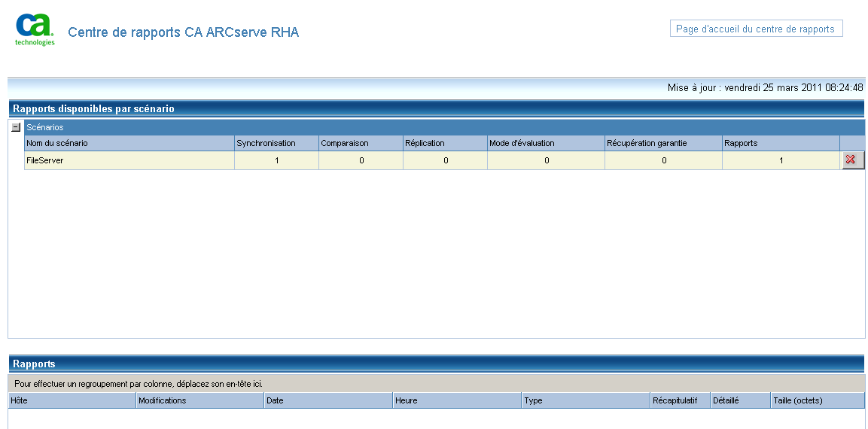This screenshot has height=429, width=868.
Task: Open FileServer Synchronisation count 1
Action: coord(277,160)
